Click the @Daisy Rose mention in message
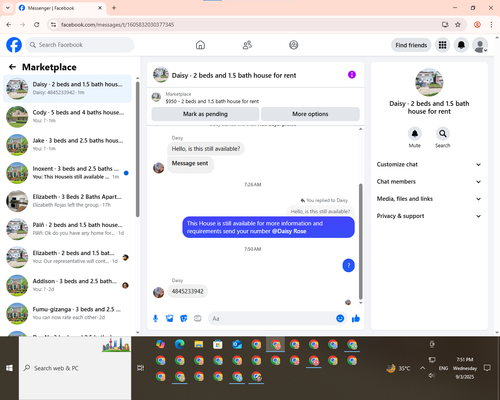 tap(289, 231)
